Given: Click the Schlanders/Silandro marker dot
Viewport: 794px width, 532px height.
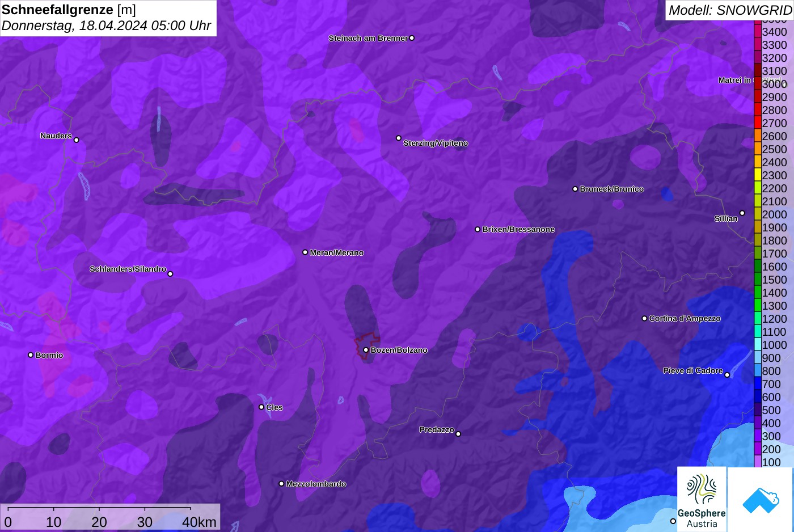Looking at the screenshot, I should (x=170, y=274).
